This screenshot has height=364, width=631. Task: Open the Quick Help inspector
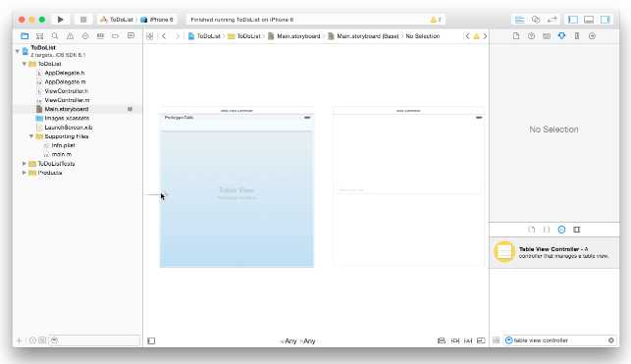click(x=531, y=35)
